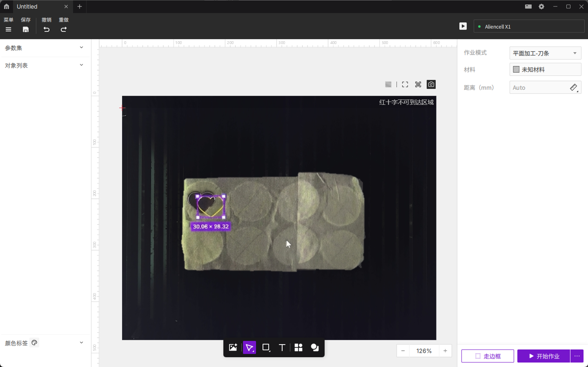Expand the 颜色标签 section chevron
This screenshot has width=588, height=367.
click(81, 343)
